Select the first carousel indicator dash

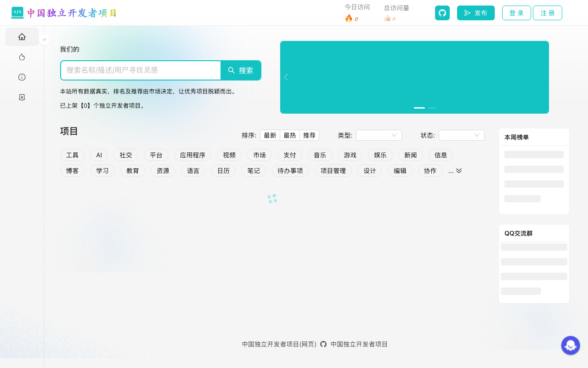pyautogui.click(x=419, y=108)
